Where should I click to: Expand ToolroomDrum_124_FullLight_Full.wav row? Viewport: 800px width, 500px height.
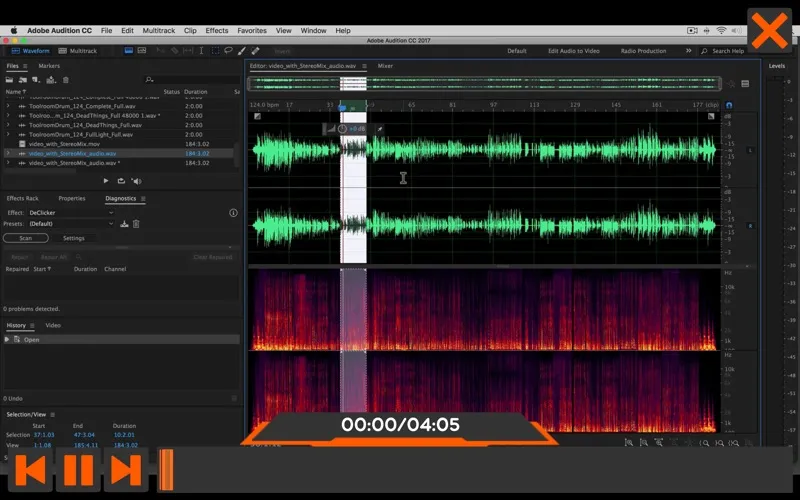pyautogui.click(x=8, y=135)
